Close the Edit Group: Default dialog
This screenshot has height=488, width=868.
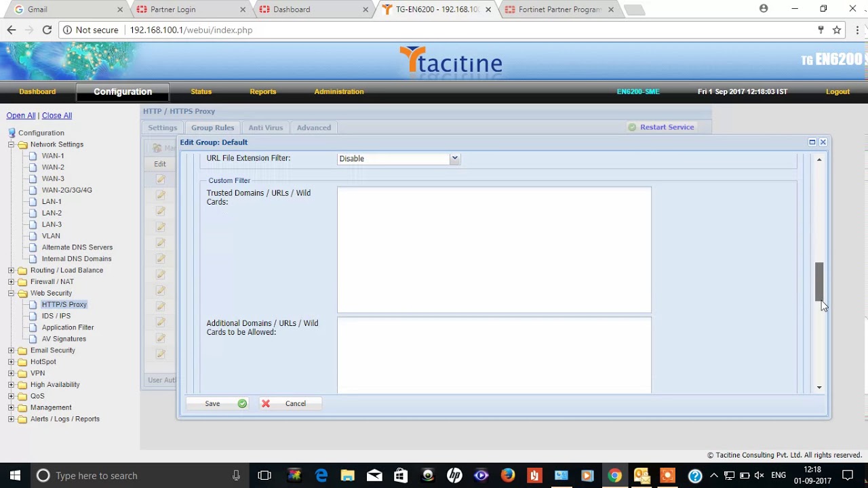(x=823, y=142)
